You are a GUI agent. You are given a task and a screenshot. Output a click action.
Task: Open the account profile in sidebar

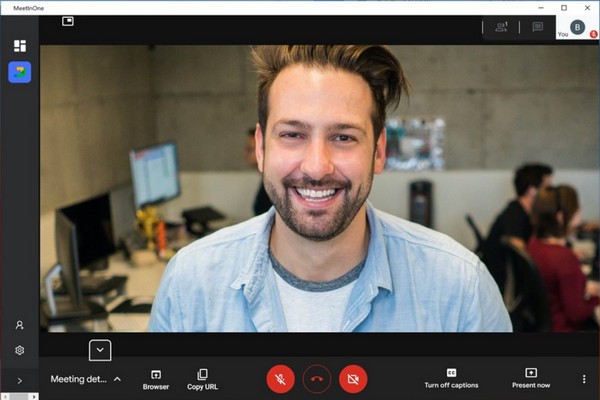[19, 325]
